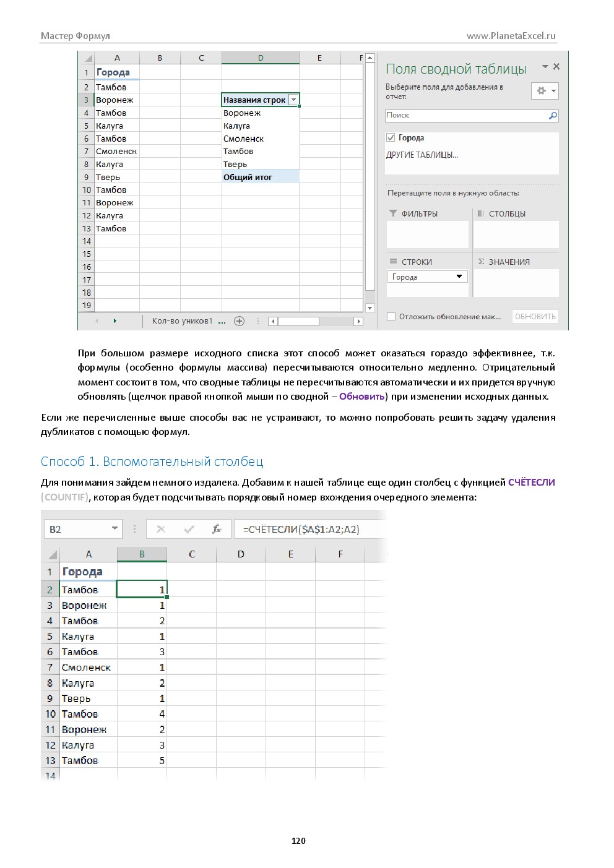The image size is (614, 868).
Task: Close the pivot table fields pane
Action: point(556,66)
